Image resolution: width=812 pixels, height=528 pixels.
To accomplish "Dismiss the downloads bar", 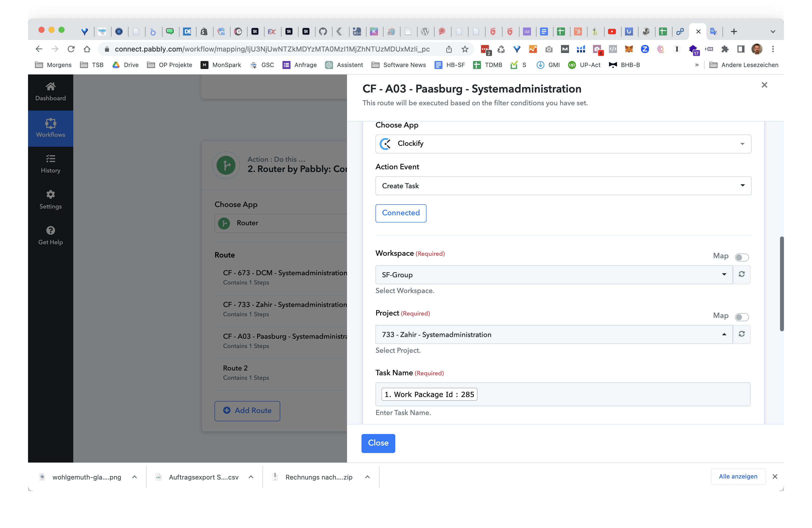I will coord(775,476).
